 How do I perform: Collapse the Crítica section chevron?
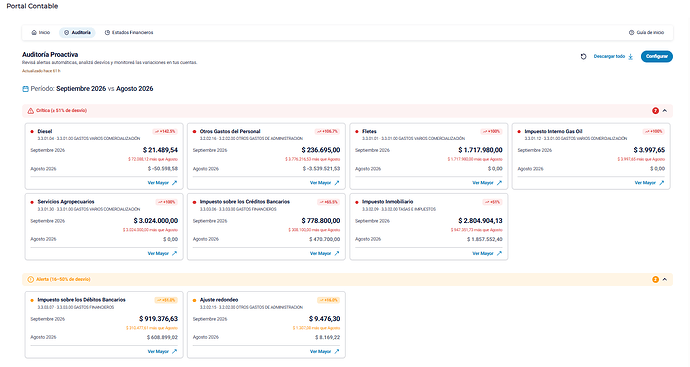coord(665,111)
